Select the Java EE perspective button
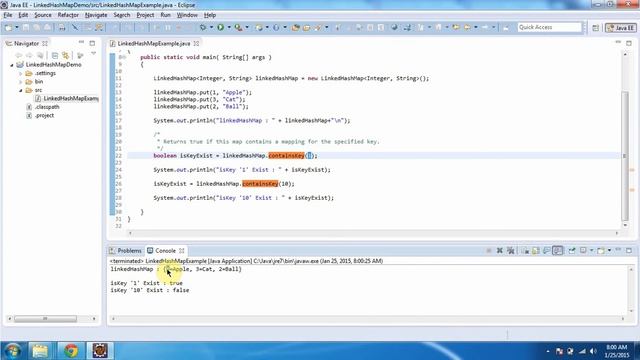The width and height of the screenshot is (640, 360). [620, 28]
